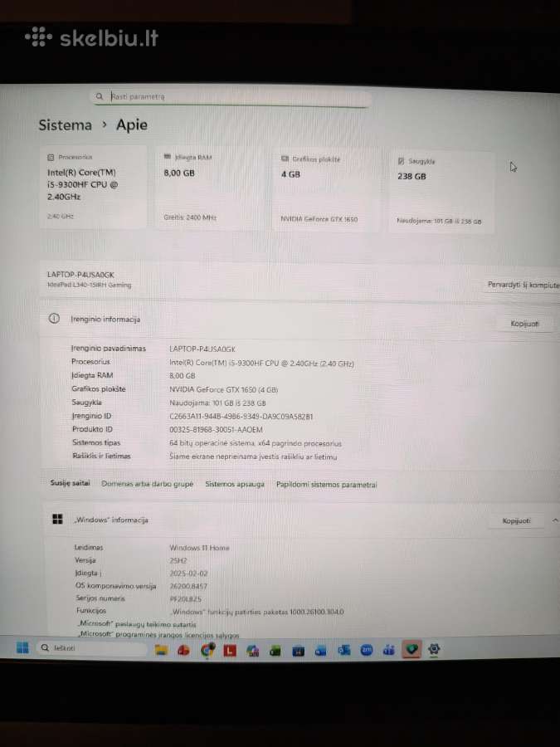Viewport: 560px width, 747px height.
Task: Click the taskbar search box labeled Ieškoti
Action: [91, 648]
